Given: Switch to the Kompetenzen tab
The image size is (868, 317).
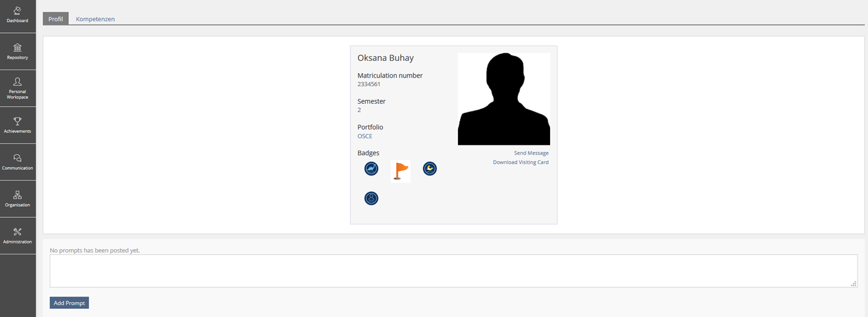Looking at the screenshot, I should pyautogui.click(x=95, y=19).
